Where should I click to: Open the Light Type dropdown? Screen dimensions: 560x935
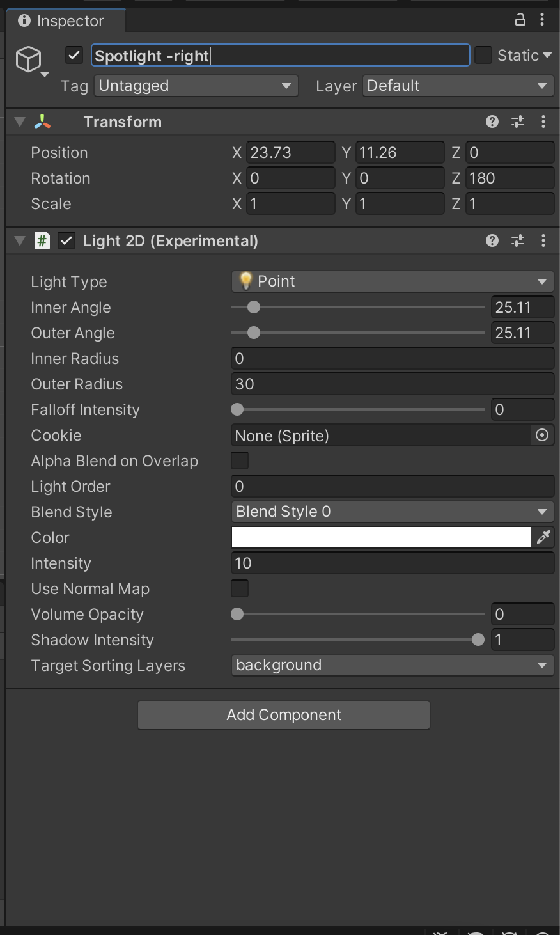392,281
